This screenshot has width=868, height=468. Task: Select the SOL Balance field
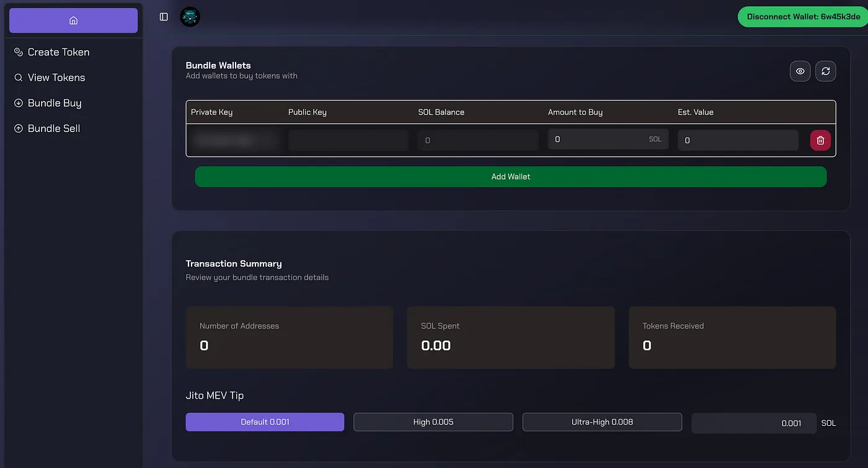pyautogui.click(x=478, y=140)
